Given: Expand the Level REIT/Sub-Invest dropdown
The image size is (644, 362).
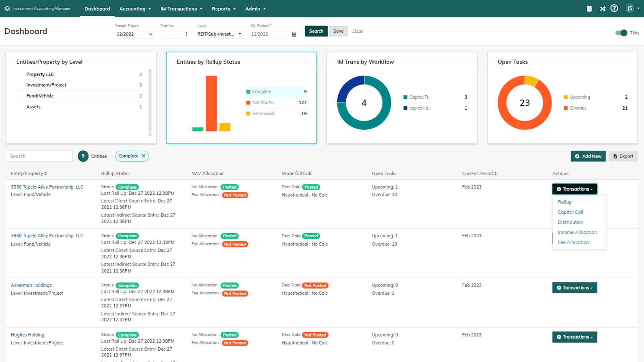Looking at the screenshot, I should [219, 34].
